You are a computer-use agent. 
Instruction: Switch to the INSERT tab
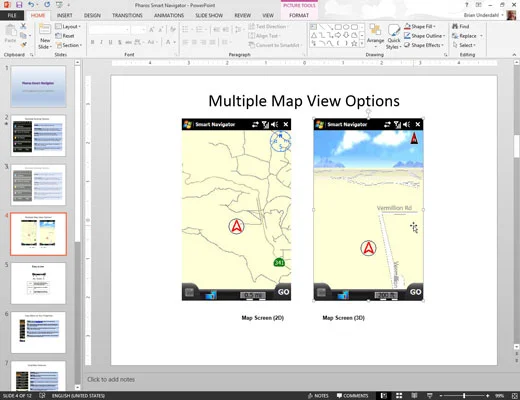tap(64, 15)
